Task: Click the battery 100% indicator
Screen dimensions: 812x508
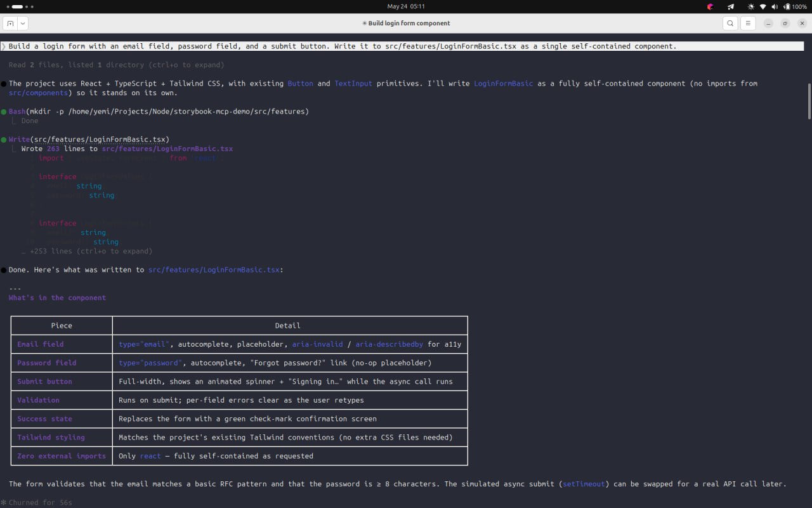Action: (795, 6)
